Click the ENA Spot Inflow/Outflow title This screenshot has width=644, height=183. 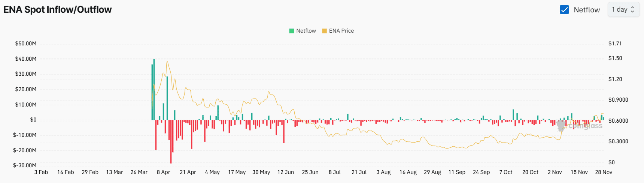click(58, 10)
